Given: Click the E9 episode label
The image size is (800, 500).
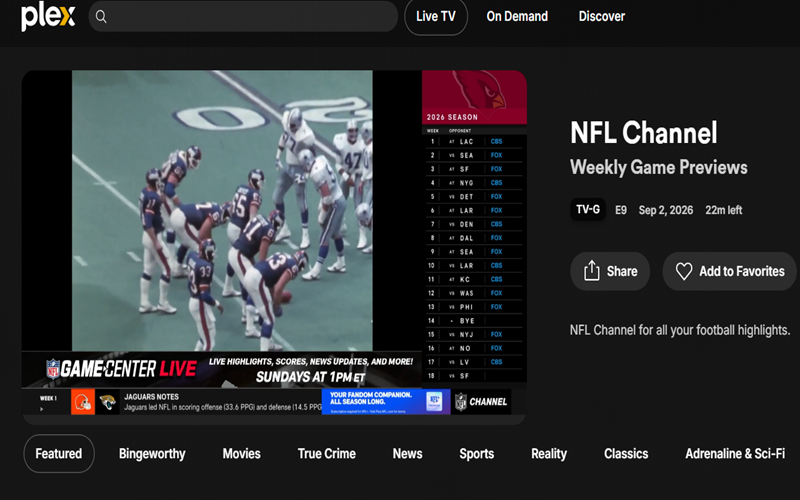Looking at the screenshot, I should [620, 210].
